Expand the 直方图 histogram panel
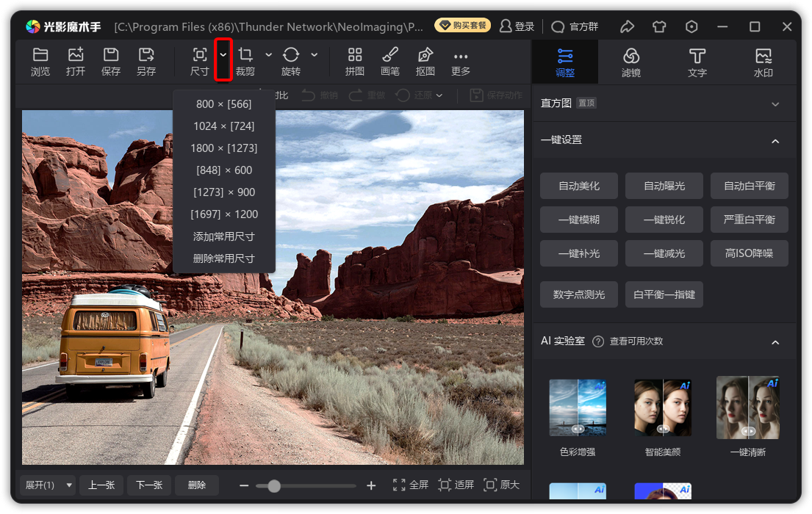 pos(775,104)
